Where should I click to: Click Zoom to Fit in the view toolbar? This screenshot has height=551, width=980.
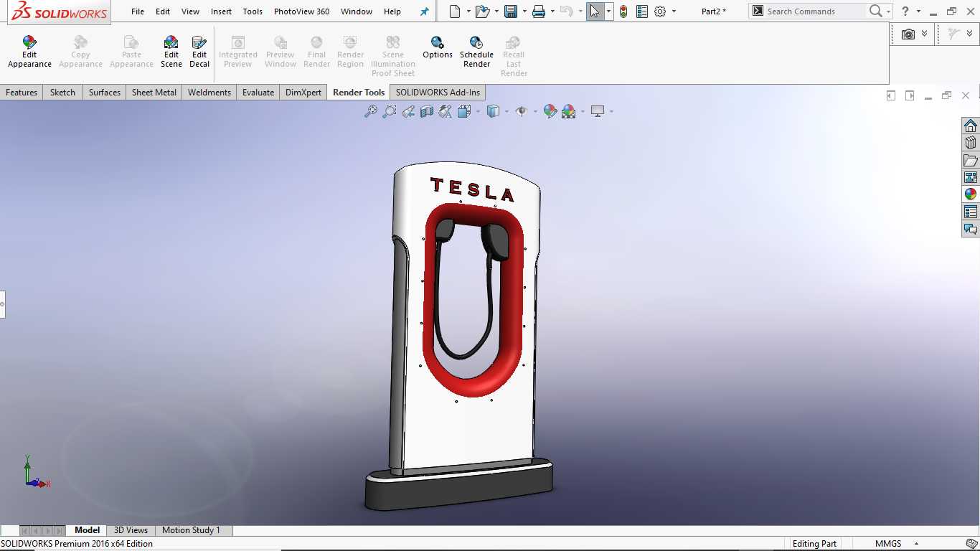(371, 111)
